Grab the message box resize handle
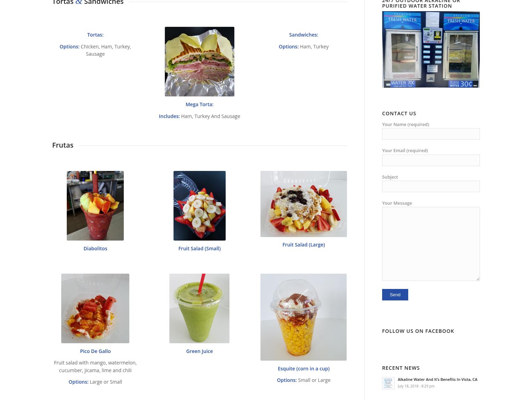Viewport: 532px width, 400px height. pyautogui.click(x=477, y=279)
